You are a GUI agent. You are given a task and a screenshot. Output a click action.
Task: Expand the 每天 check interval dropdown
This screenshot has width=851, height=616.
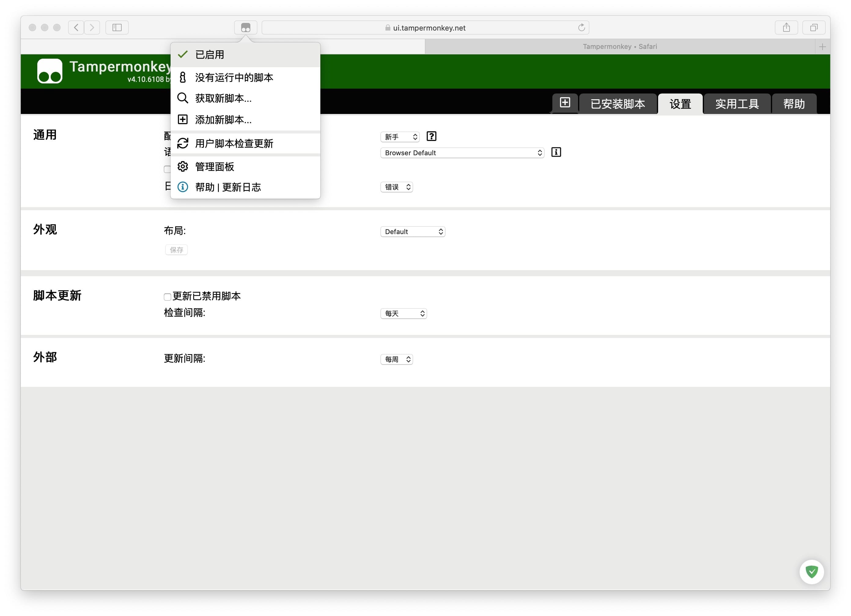(403, 313)
